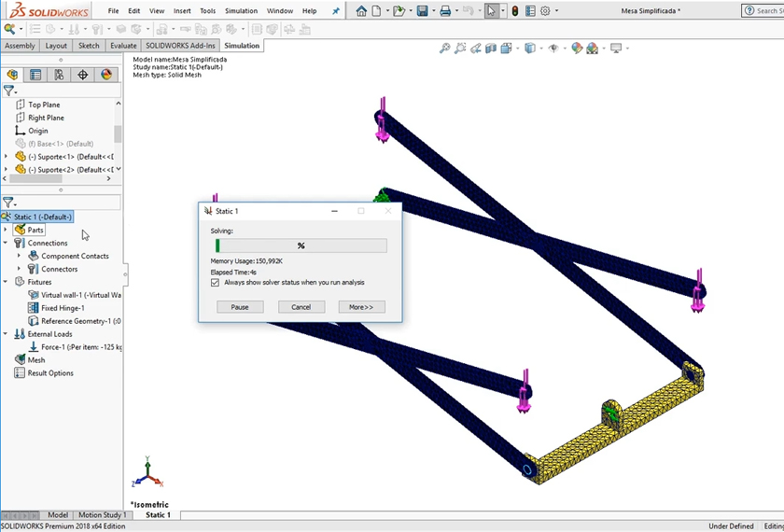Viewport: 784px width, 532px height.
Task: Collapse the External Loads node
Action: coord(7,334)
